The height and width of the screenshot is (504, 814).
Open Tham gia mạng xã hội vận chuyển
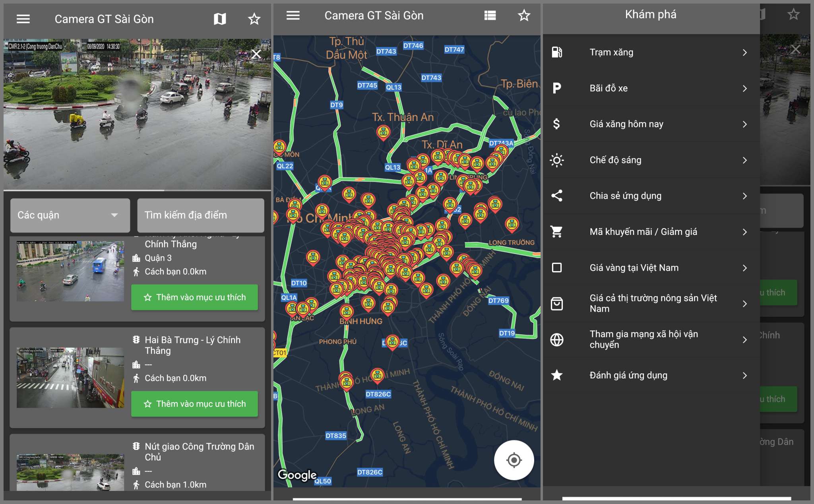(651, 339)
